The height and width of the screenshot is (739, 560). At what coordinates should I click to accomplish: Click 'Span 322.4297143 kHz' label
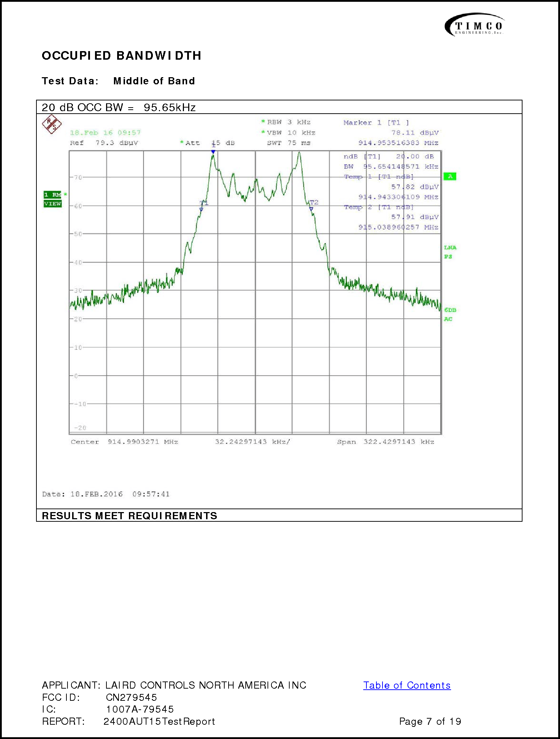pyautogui.click(x=386, y=442)
